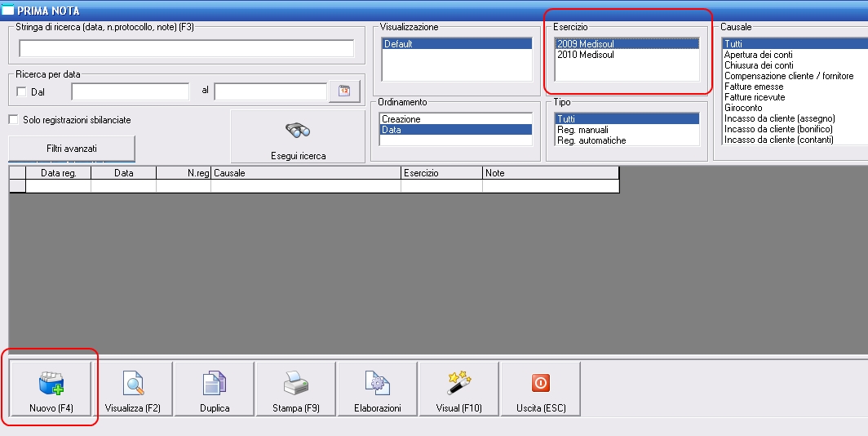Select Tutti in the Causale list
Viewport: 868px width, 436px height.
point(795,44)
